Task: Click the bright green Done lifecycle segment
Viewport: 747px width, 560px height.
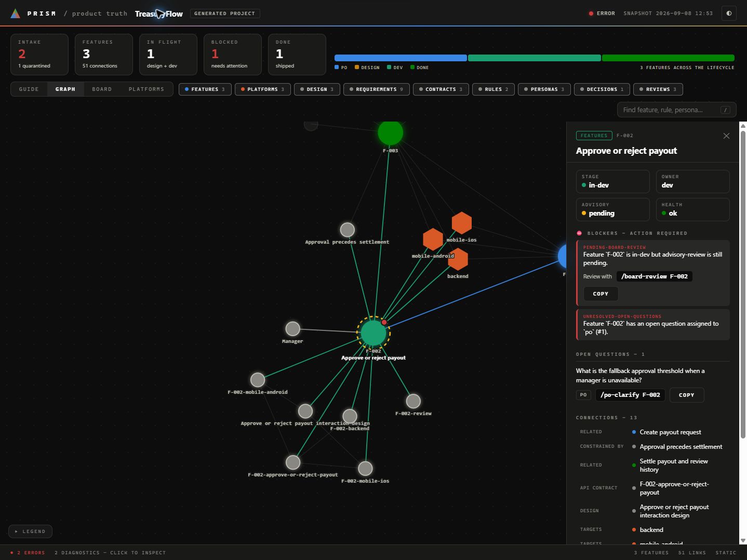Action: pyautogui.click(x=668, y=58)
